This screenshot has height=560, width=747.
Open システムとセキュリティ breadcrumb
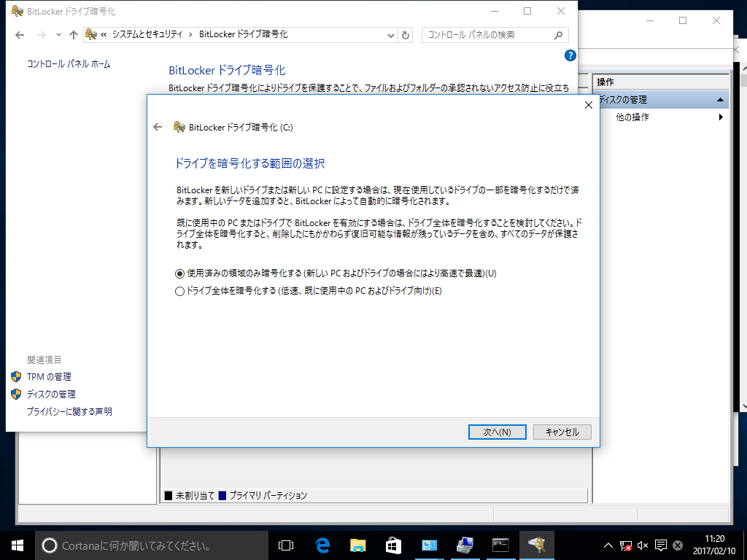(x=147, y=34)
